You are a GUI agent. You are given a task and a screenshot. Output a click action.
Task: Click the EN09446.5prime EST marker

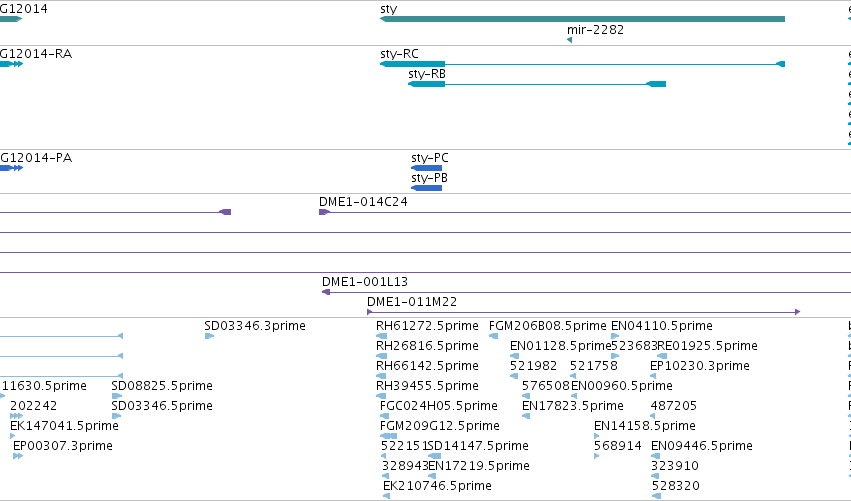point(656,456)
